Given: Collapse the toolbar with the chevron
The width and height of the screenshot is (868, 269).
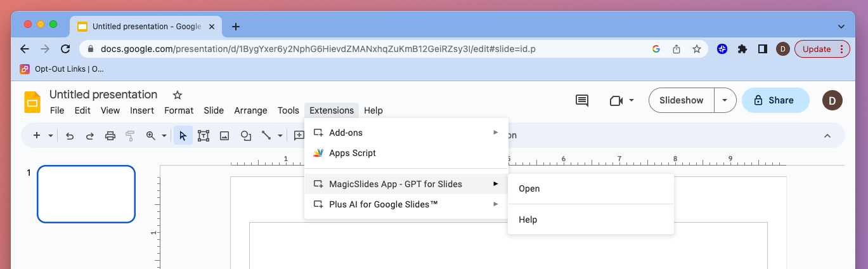Looking at the screenshot, I should point(827,136).
